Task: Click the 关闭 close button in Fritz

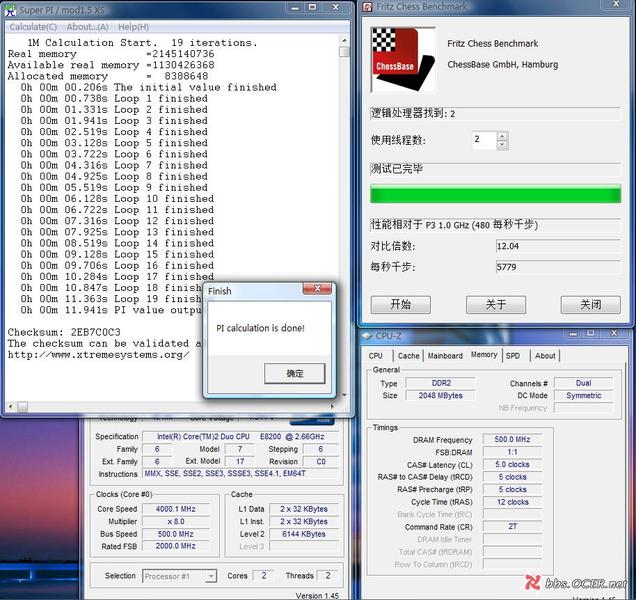Action: click(591, 304)
